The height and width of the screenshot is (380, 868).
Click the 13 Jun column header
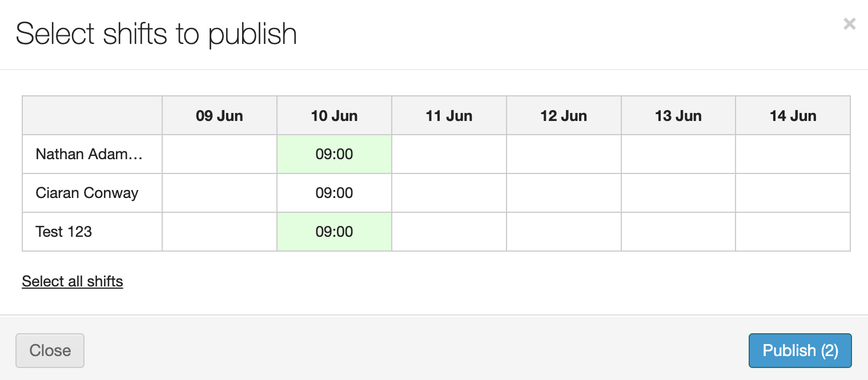point(678,116)
